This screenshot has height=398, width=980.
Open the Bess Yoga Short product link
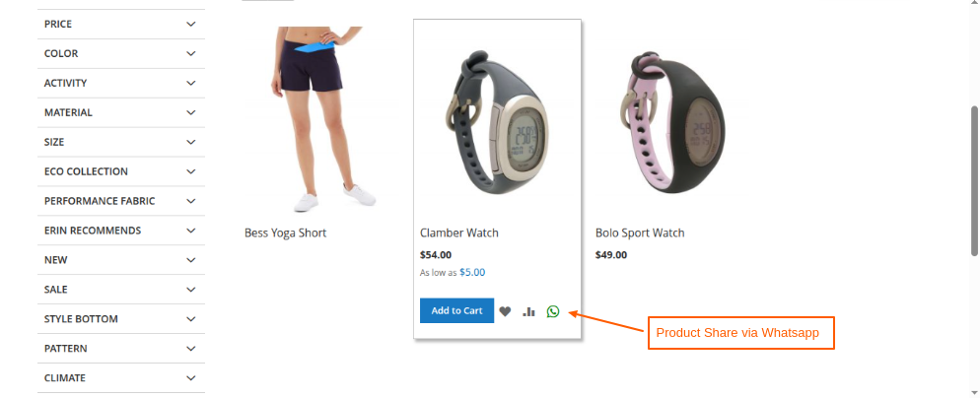pos(285,233)
